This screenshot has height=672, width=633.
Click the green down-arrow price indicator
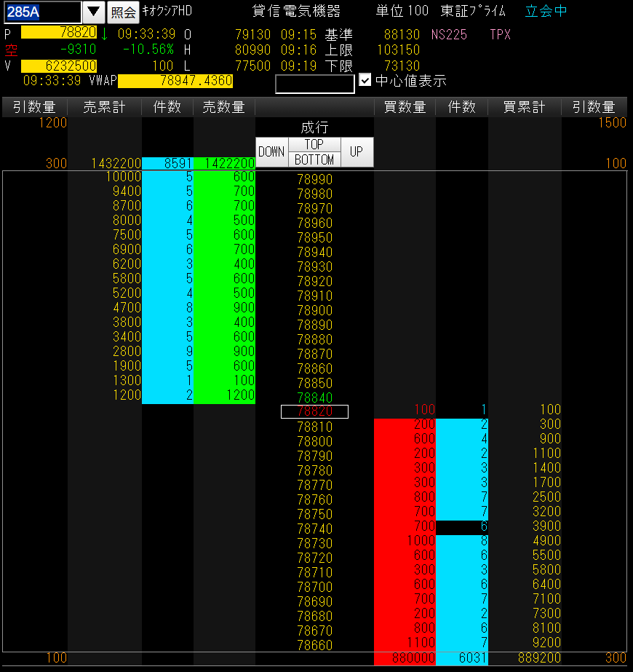[104, 34]
